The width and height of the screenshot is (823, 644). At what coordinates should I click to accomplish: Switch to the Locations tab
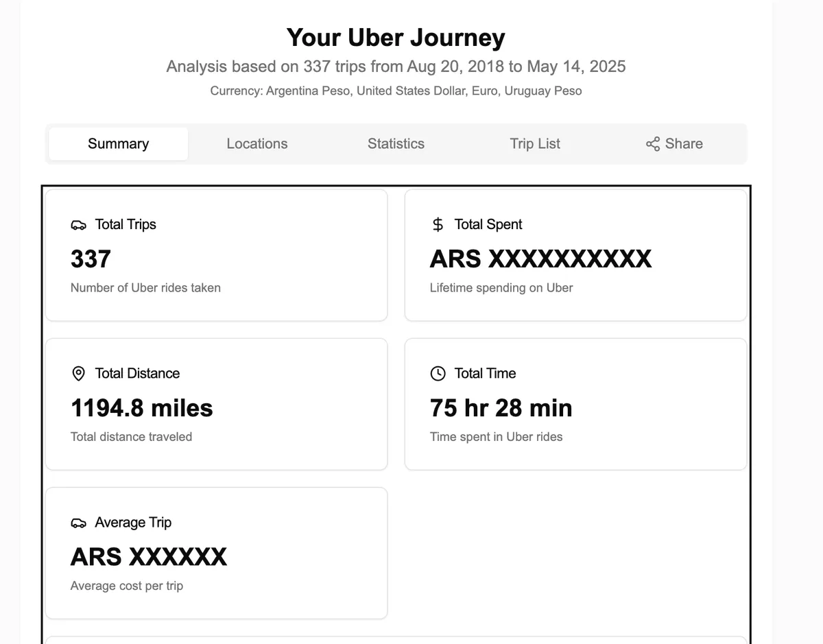click(x=257, y=144)
